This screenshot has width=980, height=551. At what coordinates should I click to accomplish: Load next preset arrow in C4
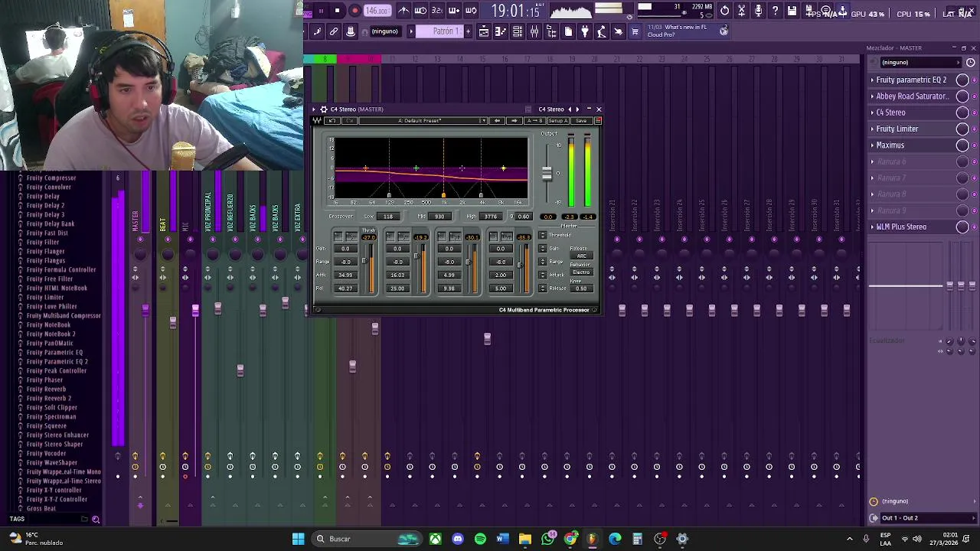pos(514,121)
